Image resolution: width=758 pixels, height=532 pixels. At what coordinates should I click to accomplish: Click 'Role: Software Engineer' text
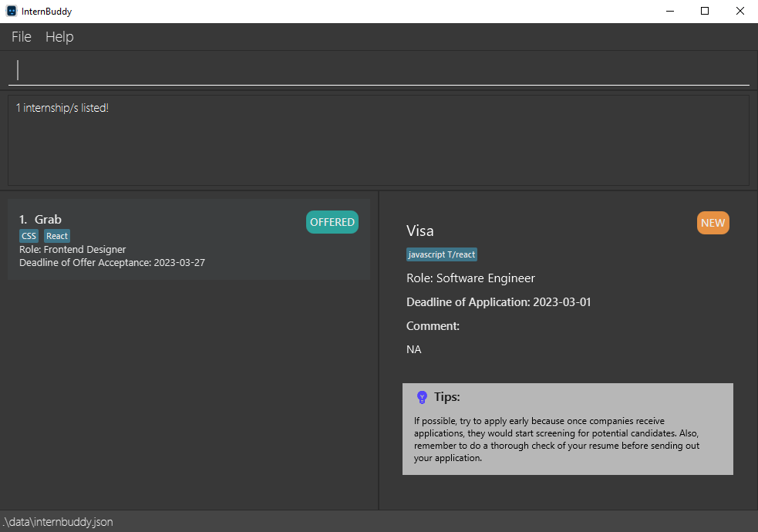point(470,278)
